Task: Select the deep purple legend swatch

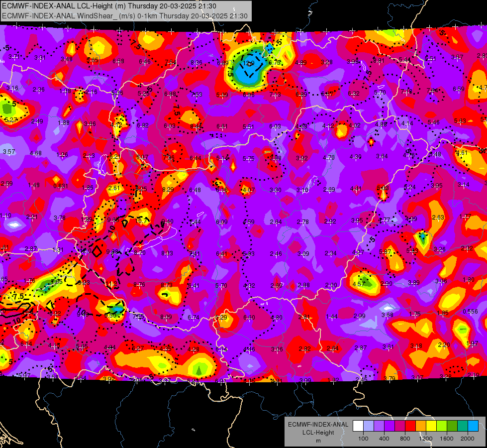Action: tap(390, 426)
